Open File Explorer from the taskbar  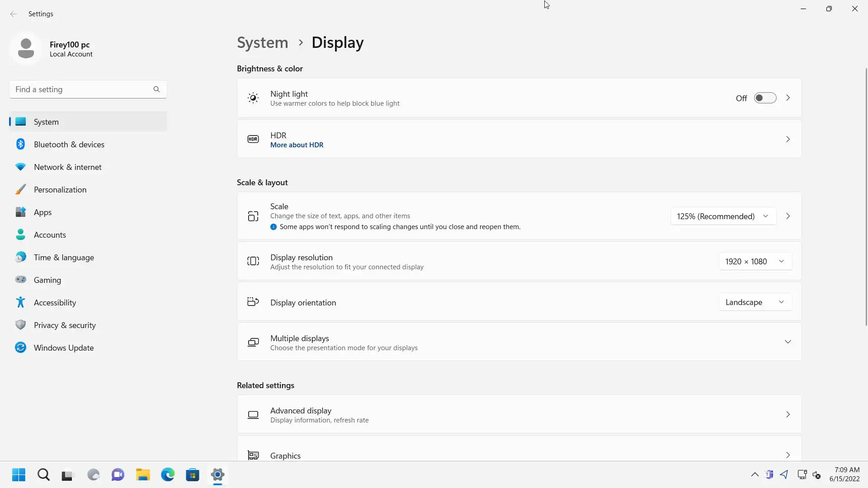(143, 475)
